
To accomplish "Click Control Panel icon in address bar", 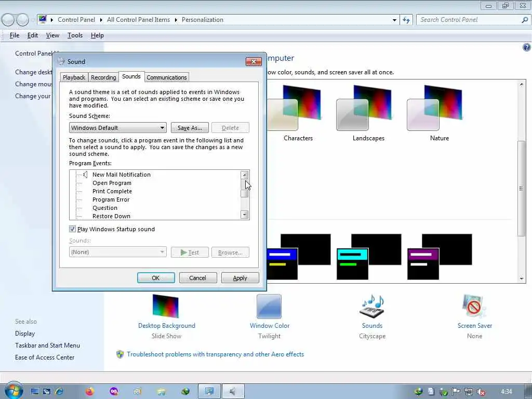I will [x=43, y=19].
